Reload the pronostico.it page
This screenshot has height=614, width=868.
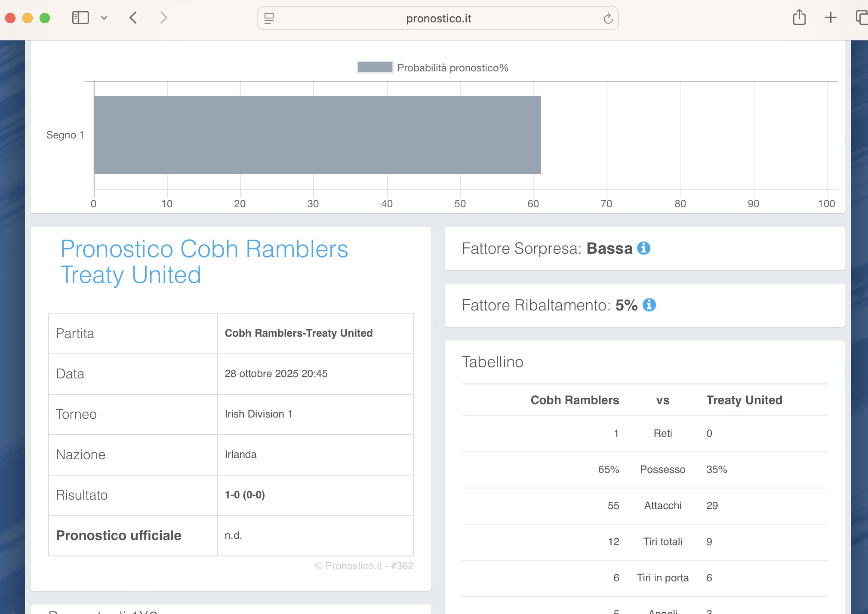(608, 18)
